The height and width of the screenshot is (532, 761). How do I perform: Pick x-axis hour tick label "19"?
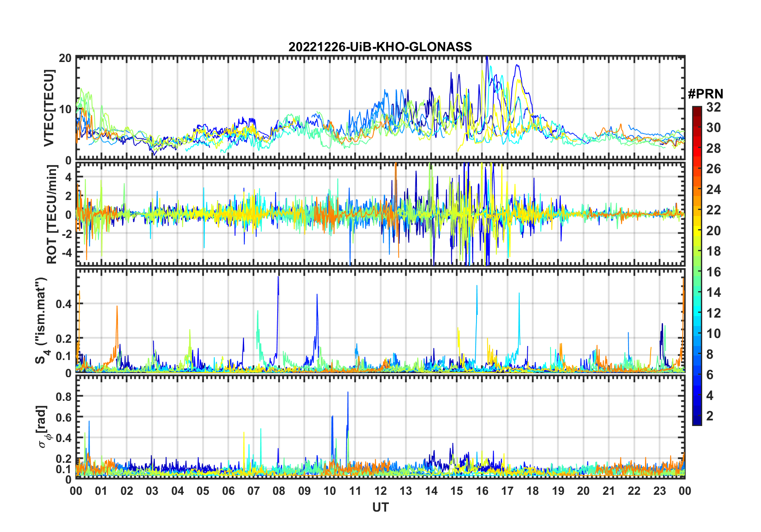[558, 491]
